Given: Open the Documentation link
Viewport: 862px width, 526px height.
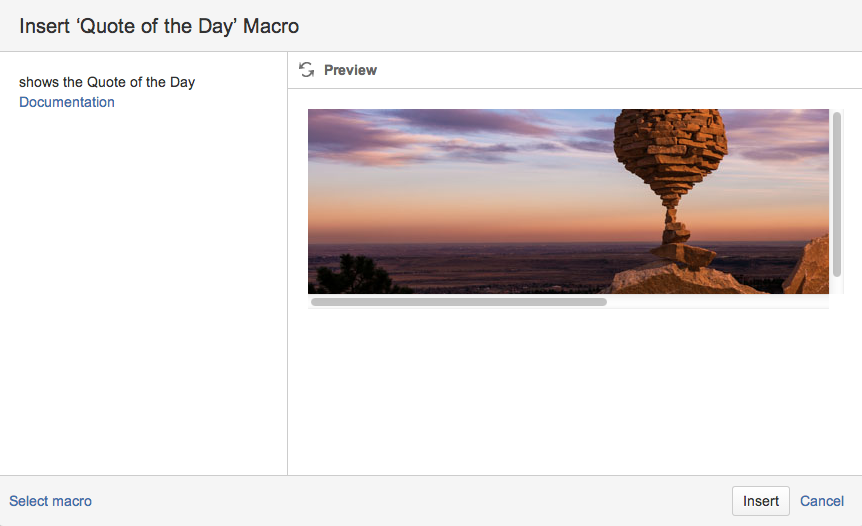Looking at the screenshot, I should tap(67, 102).
